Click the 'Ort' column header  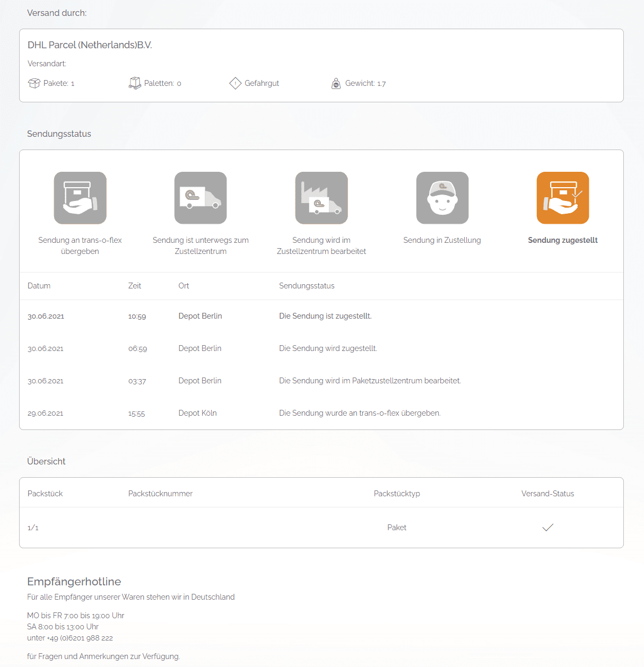tap(184, 286)
